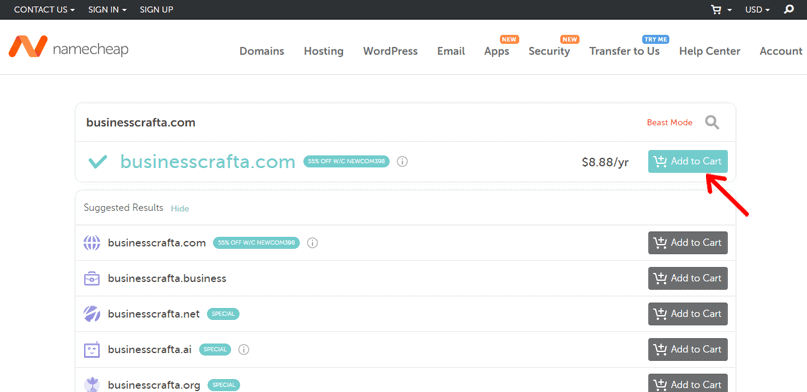Open the Help Center menu
The width and height of the screenshot is (807, 392).
(710, 51)
